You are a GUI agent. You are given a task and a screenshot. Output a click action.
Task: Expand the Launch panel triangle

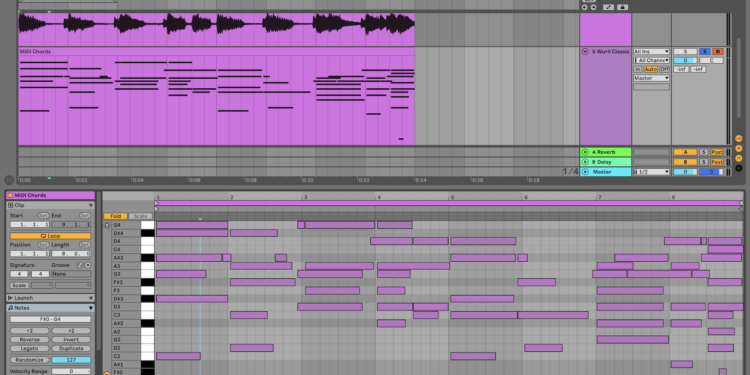pyautogui.click(x=90, y=298)
